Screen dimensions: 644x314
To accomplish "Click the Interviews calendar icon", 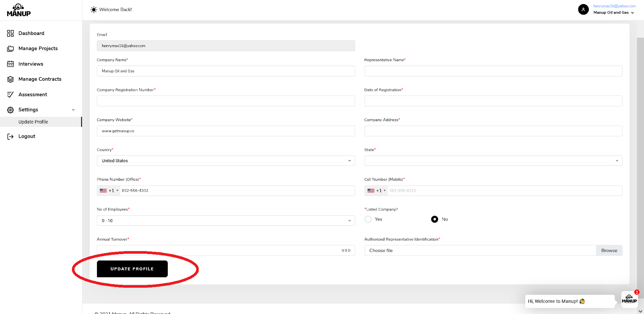I will pos(10,64).
